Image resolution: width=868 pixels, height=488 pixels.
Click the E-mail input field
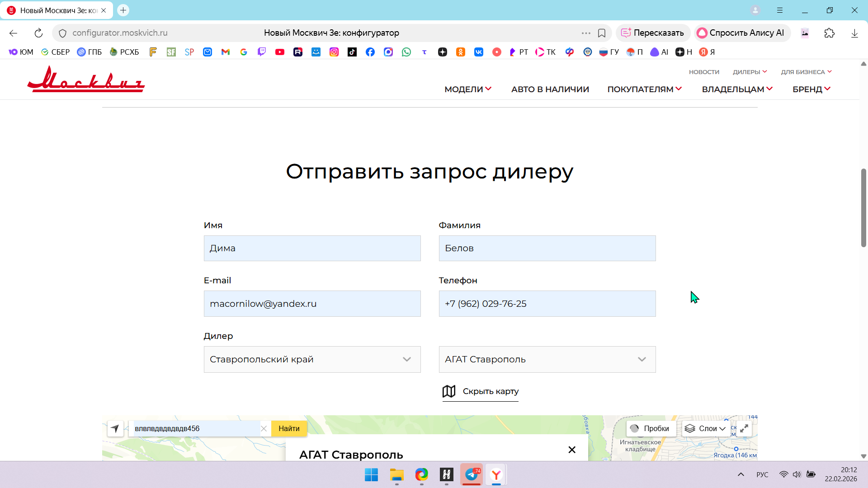tap(312, 304)
